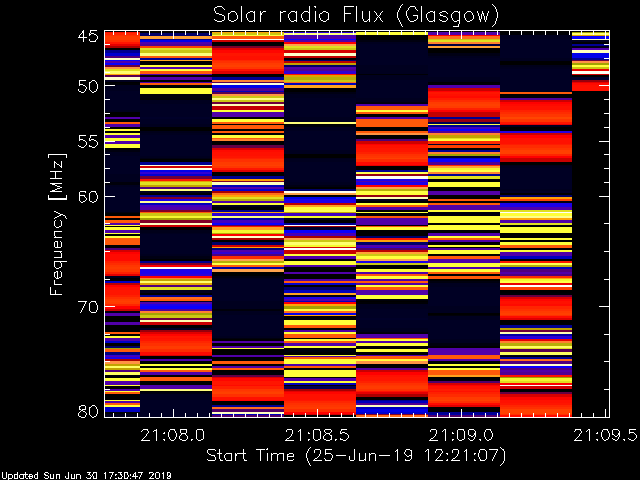Click the time tick label '21:08.0'
Screen dimensions: 640x480
(173, 436)
